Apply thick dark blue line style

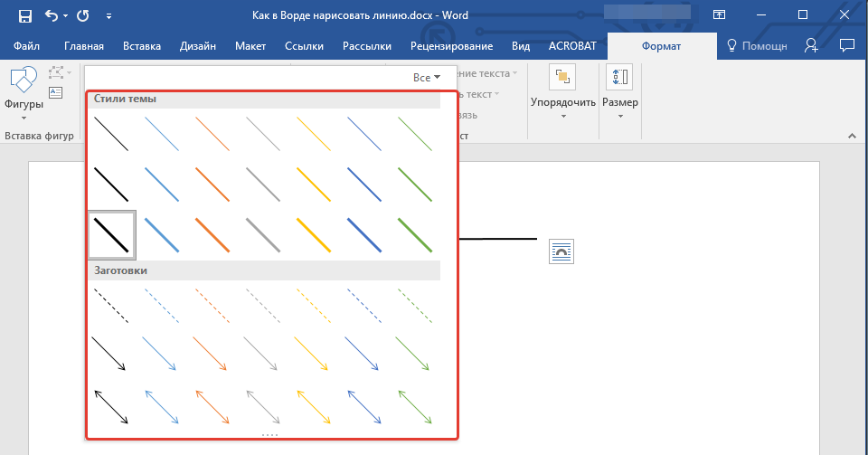click(x=364, y=235)
